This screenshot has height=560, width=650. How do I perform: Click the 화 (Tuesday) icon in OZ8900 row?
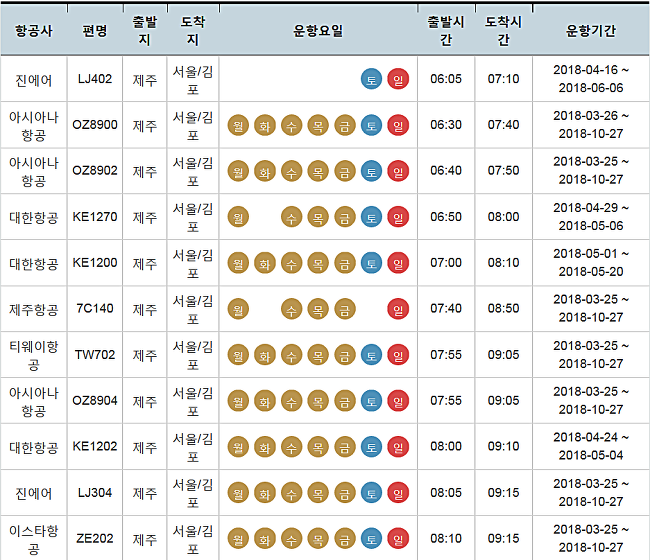tap(265, 125)
